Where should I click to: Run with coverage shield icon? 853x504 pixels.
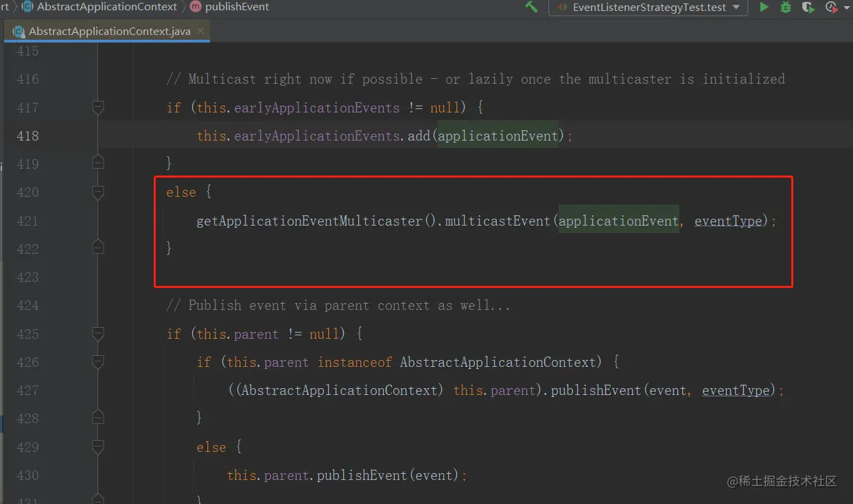point(808,7)
